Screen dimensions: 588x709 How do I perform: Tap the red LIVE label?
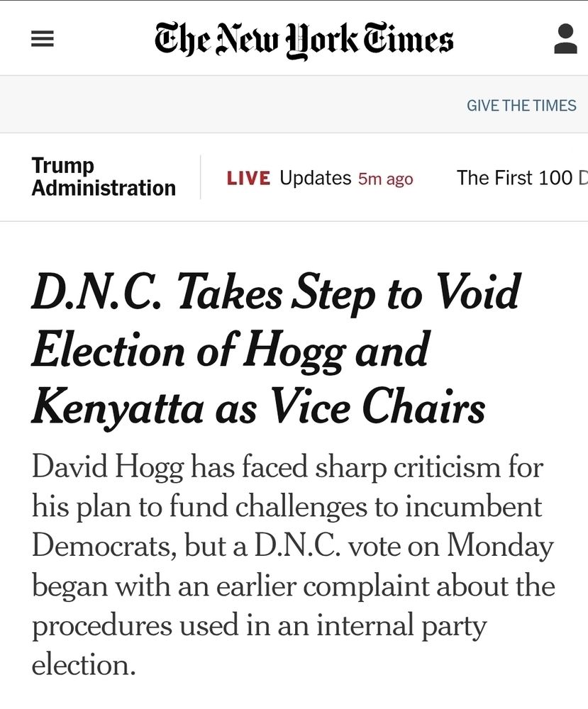click(x=248, y=178)
